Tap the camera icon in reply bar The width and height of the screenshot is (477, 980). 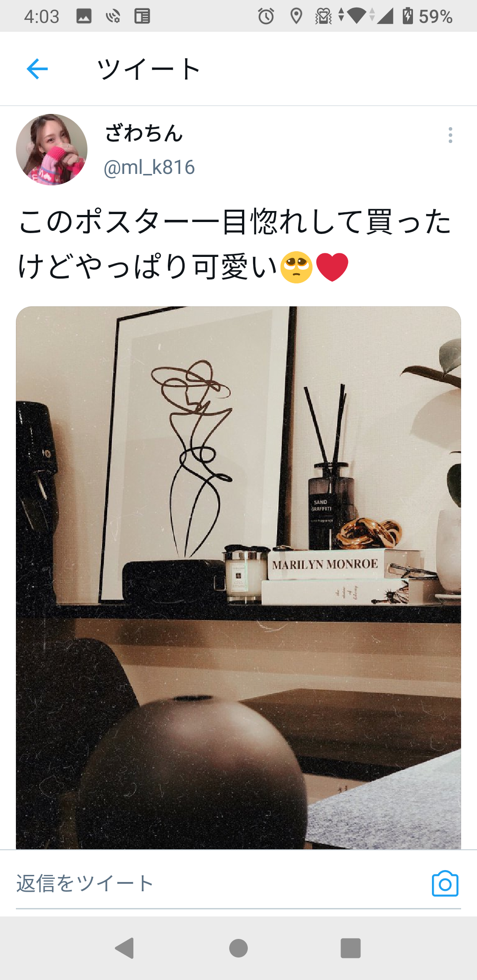tap(445, 883)
